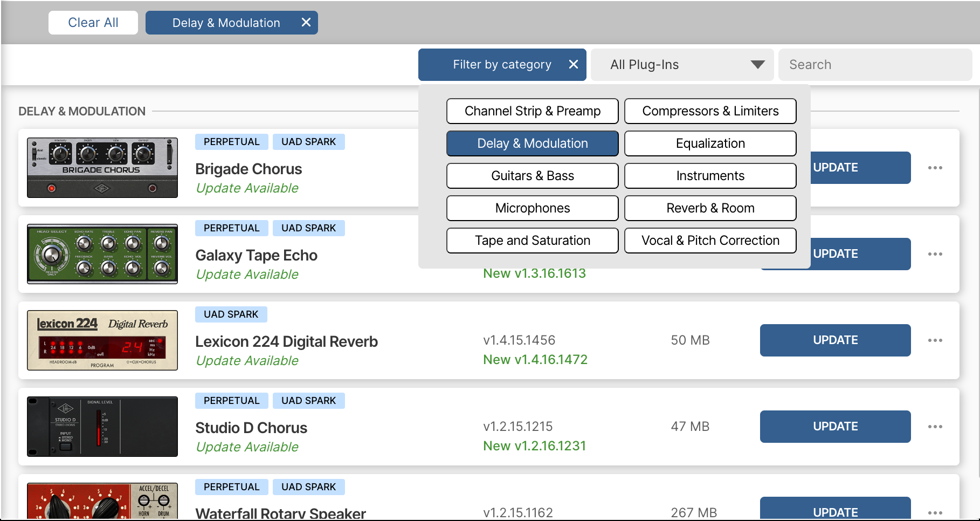This screenshot has width=980, height=521.
Task: Close the Filter by category panel
Action: point(573,64)
